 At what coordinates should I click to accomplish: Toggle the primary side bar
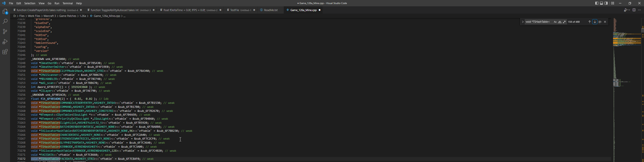pyautogui.click(x=597, y=3)
